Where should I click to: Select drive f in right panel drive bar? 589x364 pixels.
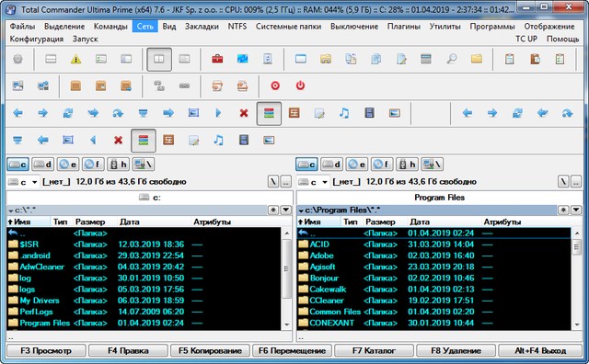click(x=382, y=165)
